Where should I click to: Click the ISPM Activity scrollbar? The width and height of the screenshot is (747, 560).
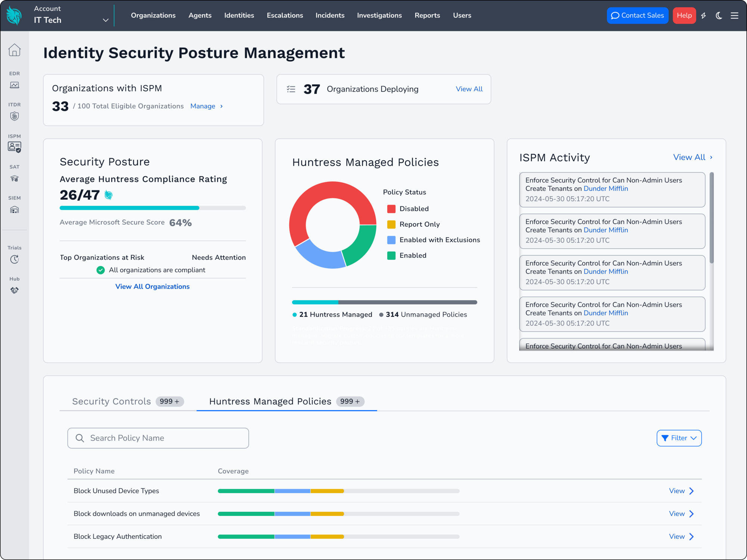click(x=712, y=218)
